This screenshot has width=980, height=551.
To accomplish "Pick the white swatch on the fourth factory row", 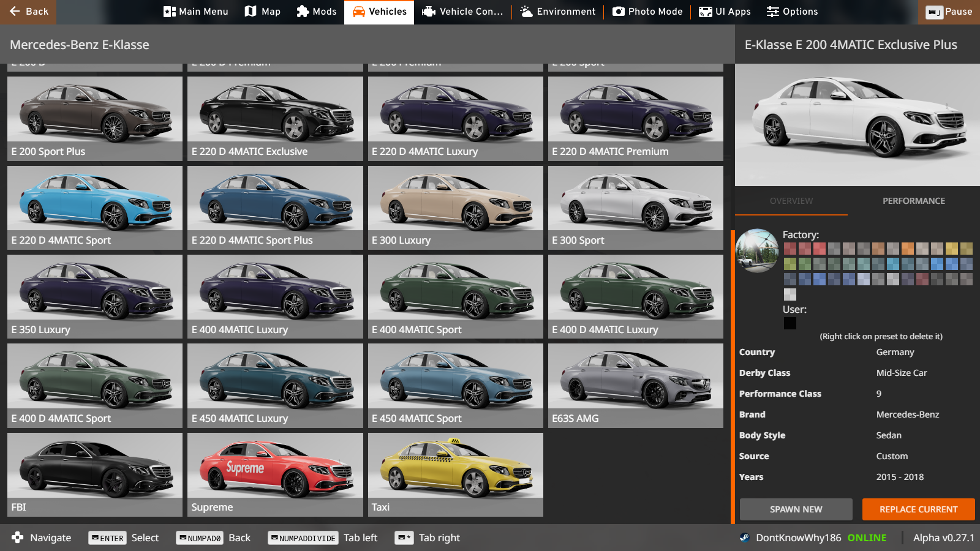I will click(x=790, y=294).
